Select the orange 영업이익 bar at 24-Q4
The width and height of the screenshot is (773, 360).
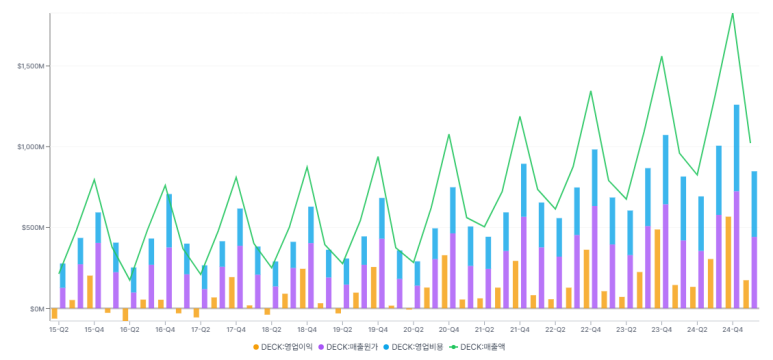(x=728, y=262)
